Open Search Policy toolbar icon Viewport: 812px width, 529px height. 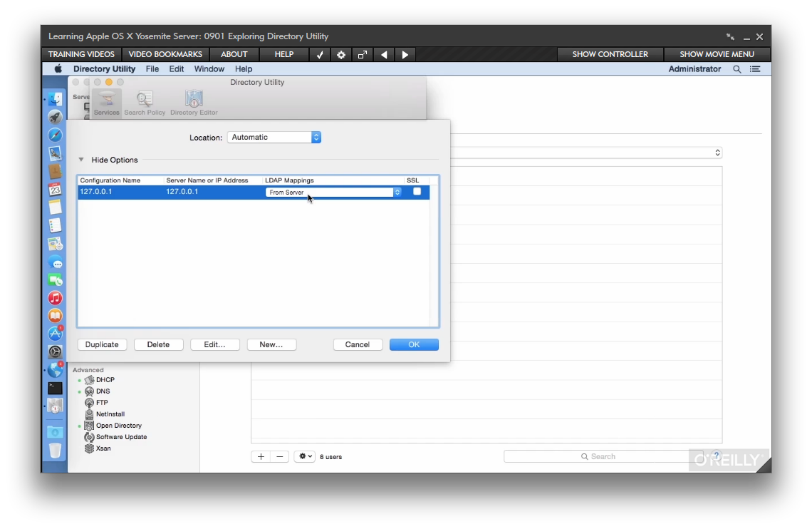(x=145, y=103)
